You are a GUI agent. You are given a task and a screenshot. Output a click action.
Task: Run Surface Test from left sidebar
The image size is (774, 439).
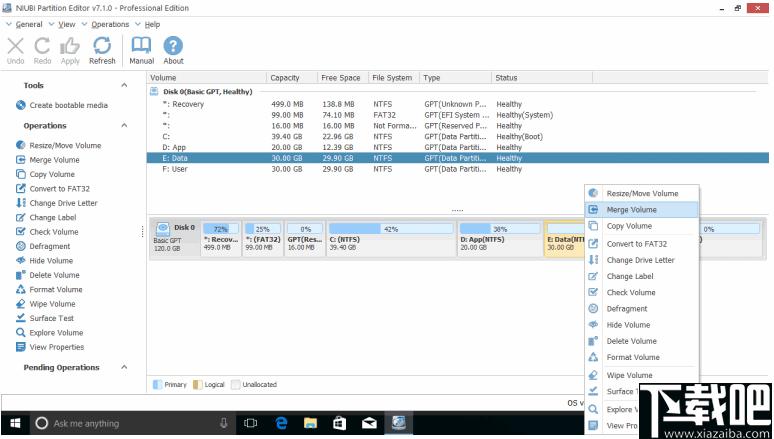tap(45, 318)
